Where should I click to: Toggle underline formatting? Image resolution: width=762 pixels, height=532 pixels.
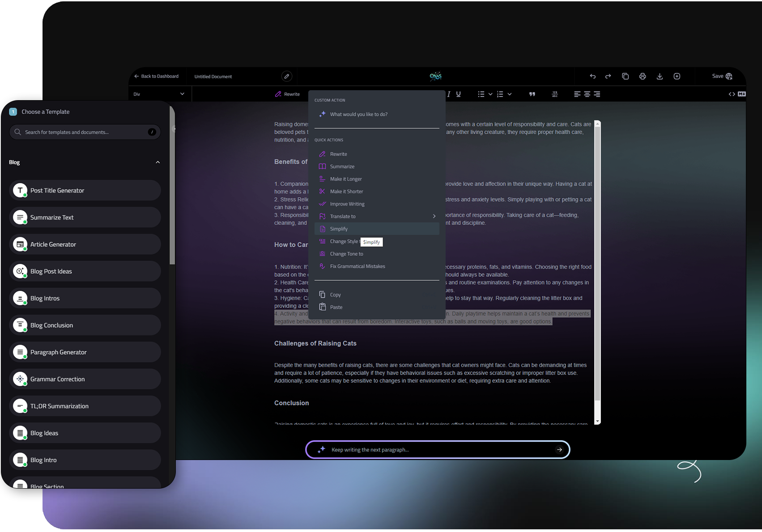[x=458, y=94]
